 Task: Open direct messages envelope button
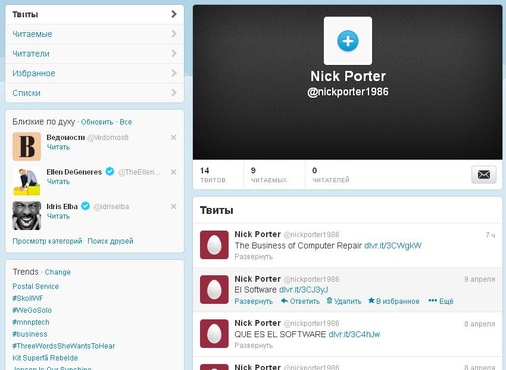484,174
